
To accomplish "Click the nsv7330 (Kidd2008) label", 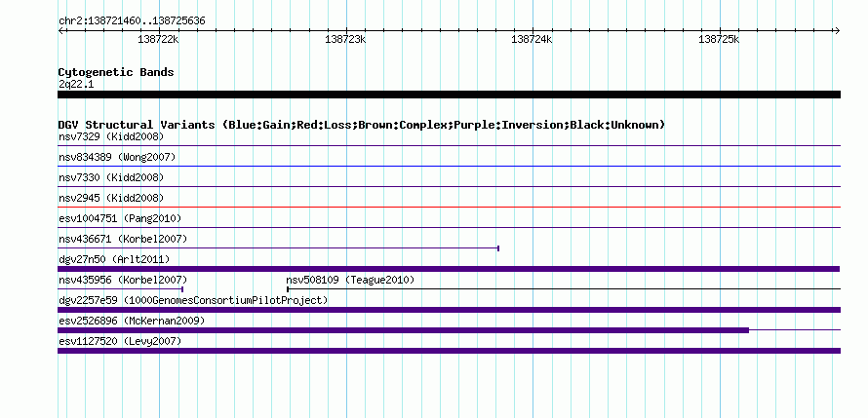I will pyautogui.click(x=111, y=177).
